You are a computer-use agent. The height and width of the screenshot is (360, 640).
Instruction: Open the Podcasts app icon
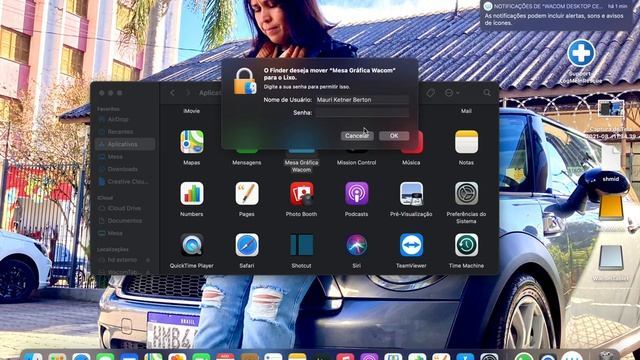[356, 193]
